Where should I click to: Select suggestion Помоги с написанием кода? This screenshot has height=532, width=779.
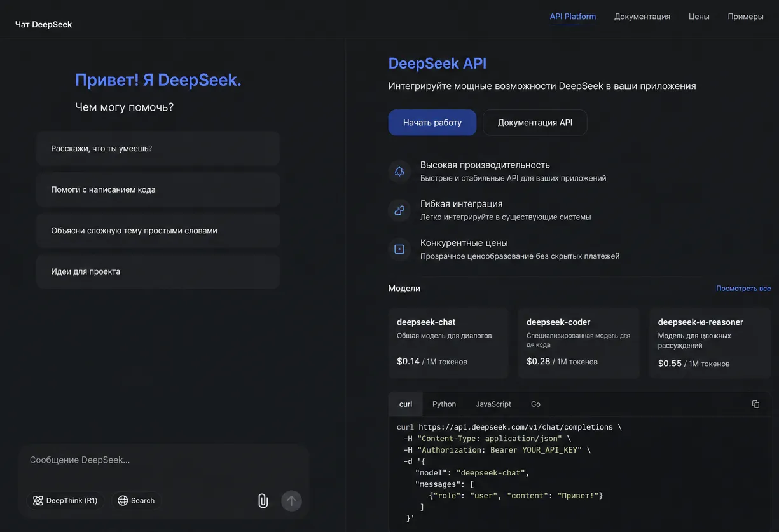coord(158,189)
